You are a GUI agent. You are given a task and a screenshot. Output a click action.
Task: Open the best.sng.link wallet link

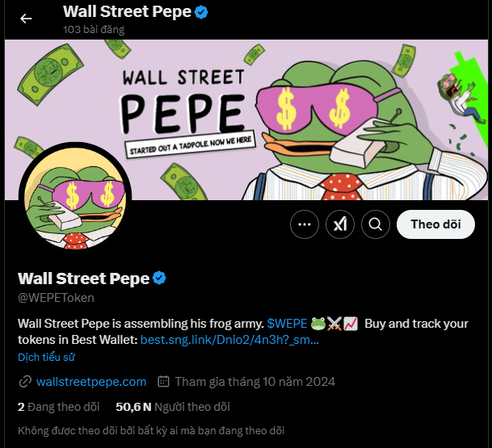tap(229, 340)
